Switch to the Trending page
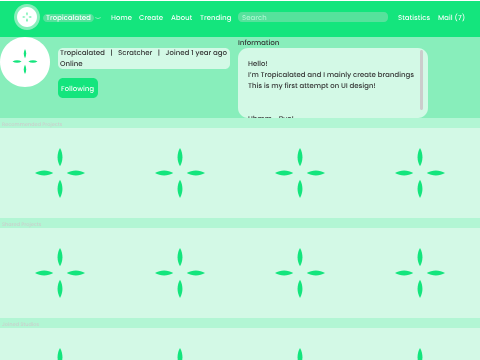The image size is (480, 360). click(x=215, y=18)
